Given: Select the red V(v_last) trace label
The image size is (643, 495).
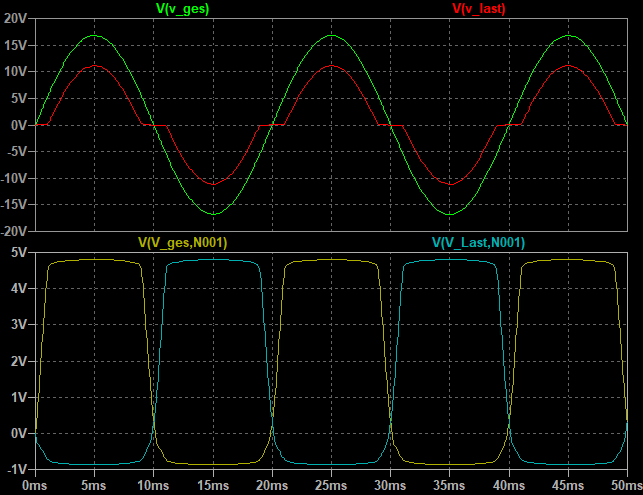Looking at the screenshot, I should 479,8.
